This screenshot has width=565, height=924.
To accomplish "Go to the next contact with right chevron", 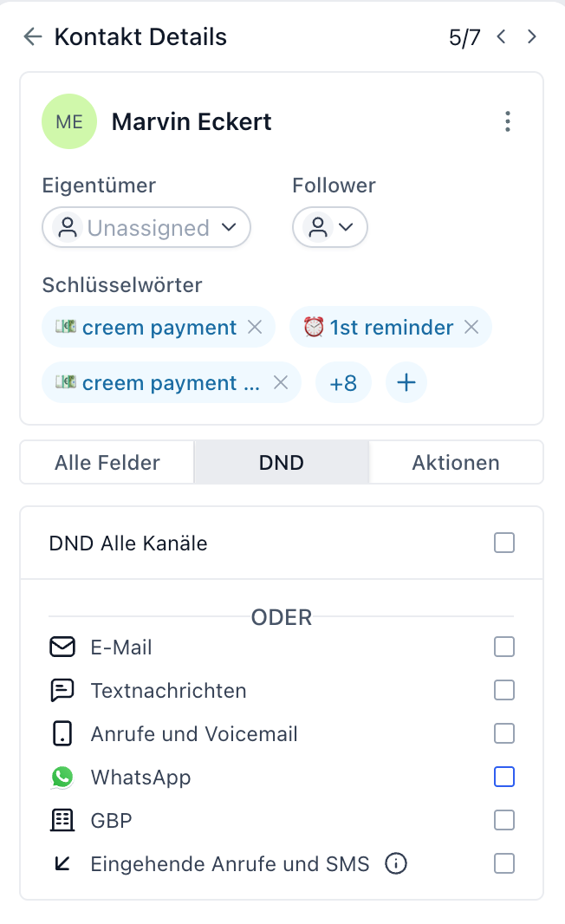I will pos(532,37).
